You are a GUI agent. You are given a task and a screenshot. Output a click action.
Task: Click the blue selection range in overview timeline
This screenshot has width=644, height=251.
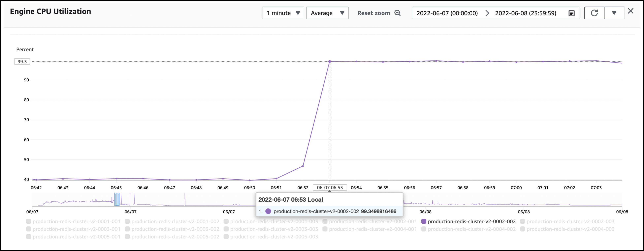(117, 199)
